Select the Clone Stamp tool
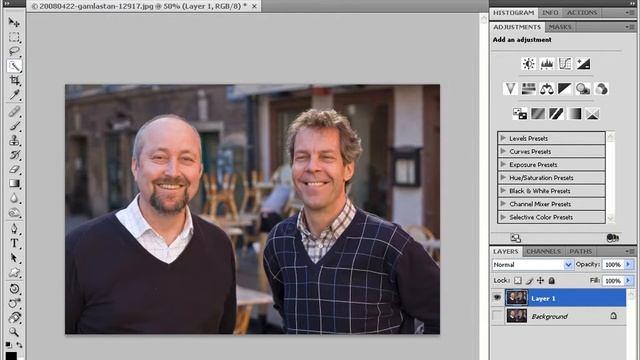The image size is (640, 360). coord(14,140)
